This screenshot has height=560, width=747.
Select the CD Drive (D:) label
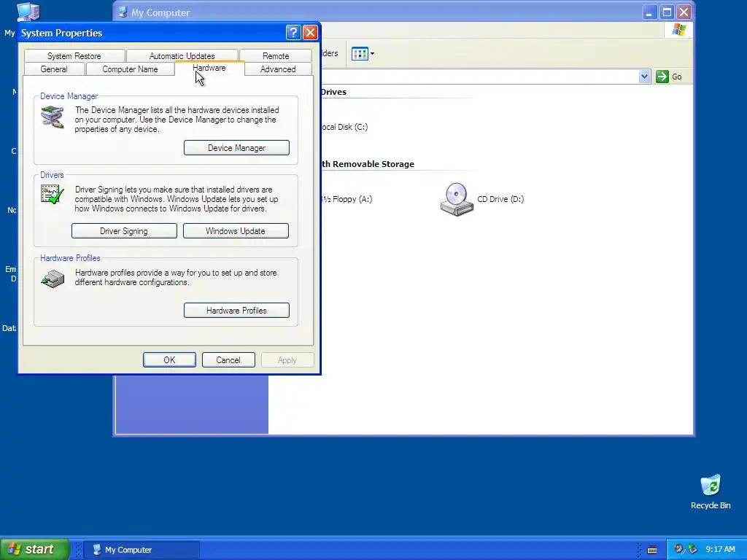[500, 199]
